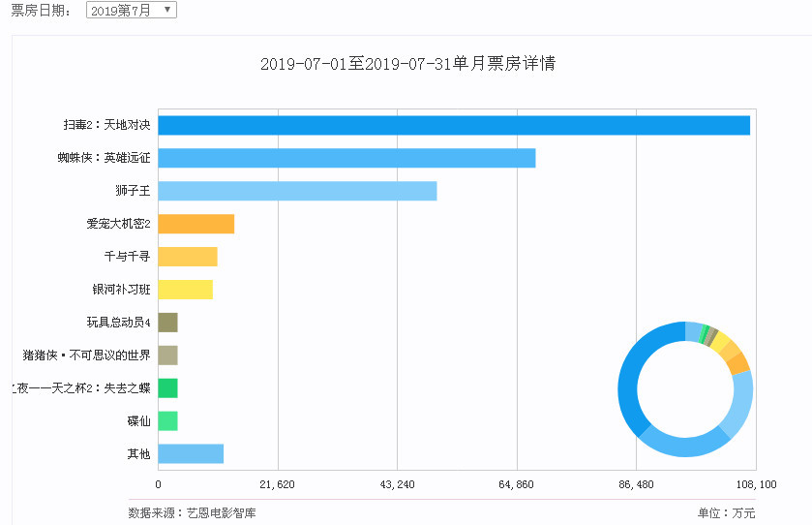Click the 玩具总动员4 label
812x525 pixels.
(x=119, y=323)
